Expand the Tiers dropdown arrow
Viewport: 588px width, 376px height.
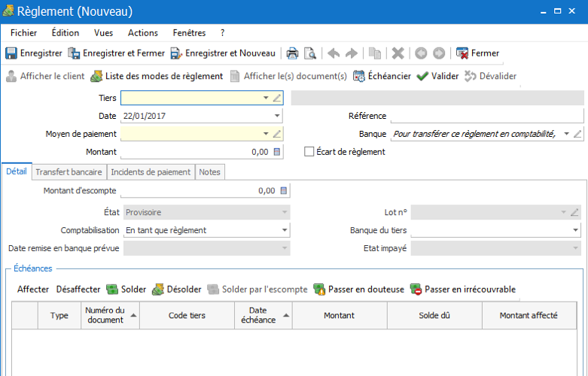(266, 98)
